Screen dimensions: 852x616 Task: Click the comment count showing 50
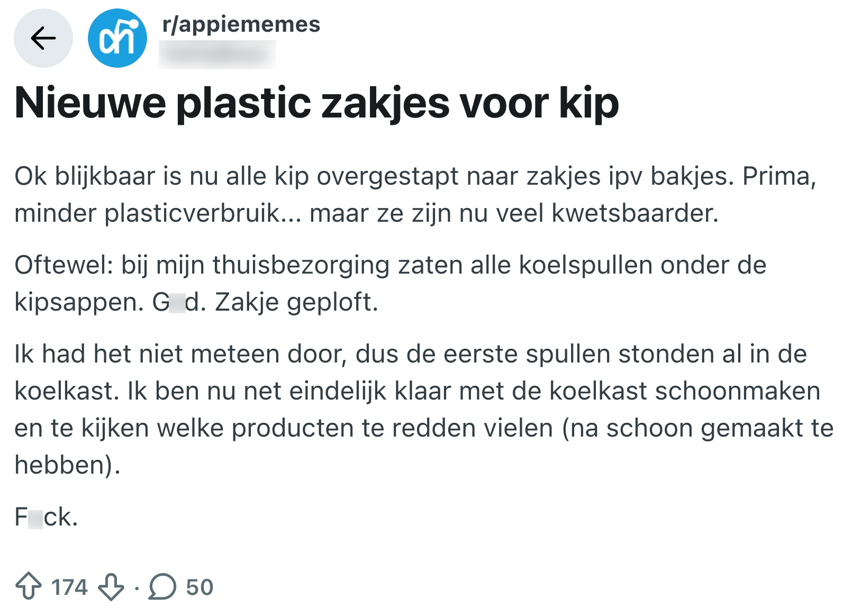point(200,587)
